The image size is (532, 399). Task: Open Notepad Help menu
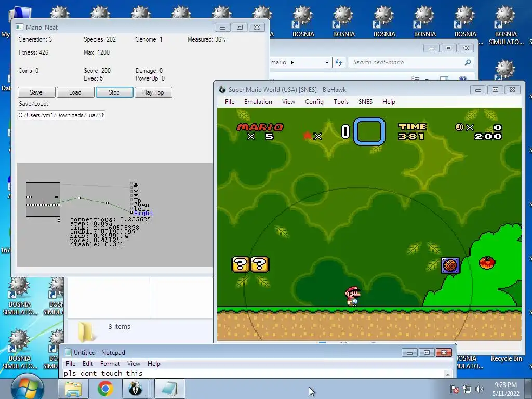point(154,363)
